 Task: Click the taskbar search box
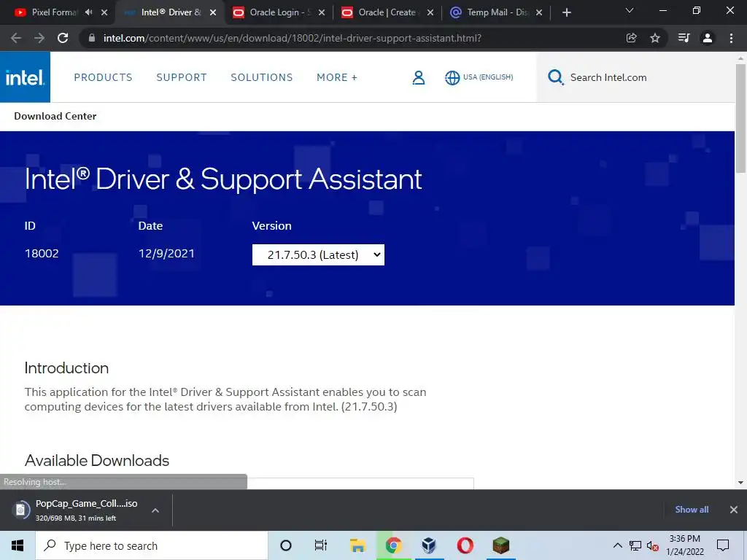152,545
